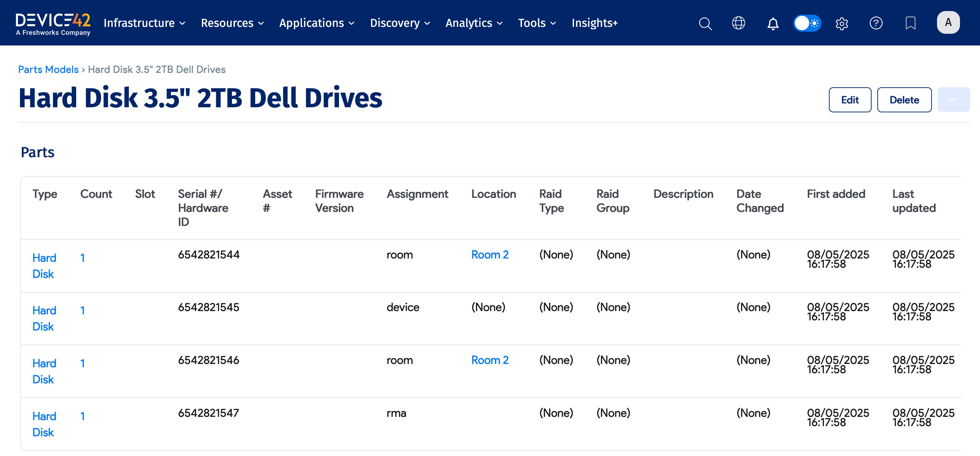The height and width of the screenshot is (456, 980).
Task: Open the search magnifier icon
Action: tap(705, 24)
